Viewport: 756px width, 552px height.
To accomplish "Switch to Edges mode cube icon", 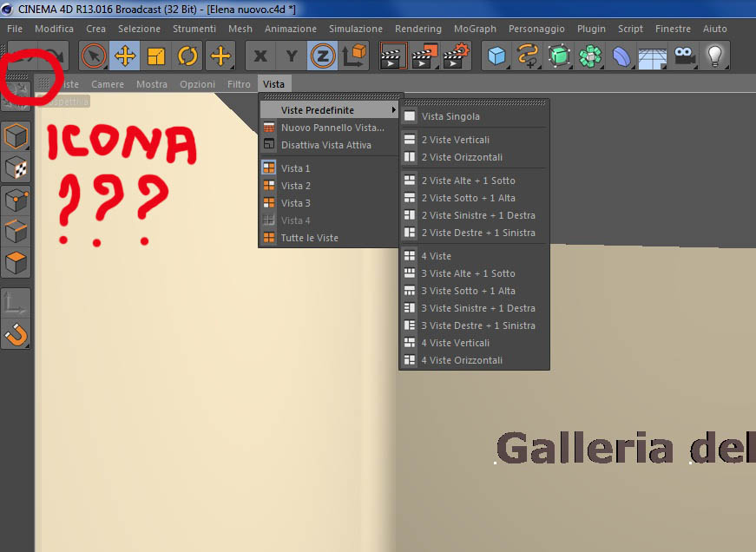I will 16,232.
